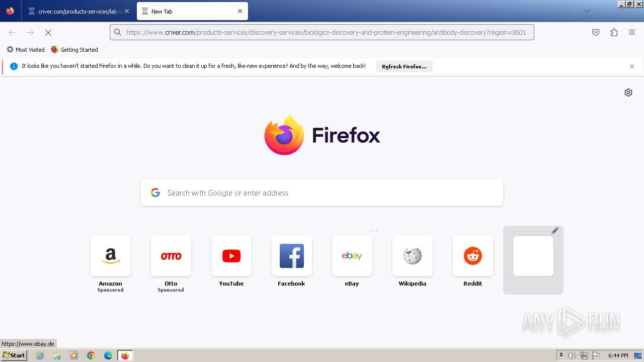The height and width of the screenshot is (362, 644).
Task: Open a new tab with plus button
Action: 259,11
